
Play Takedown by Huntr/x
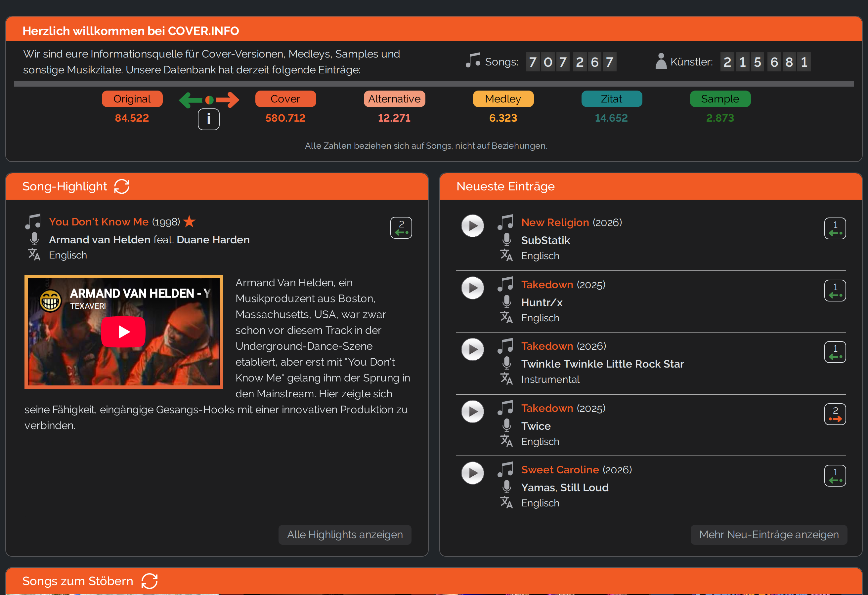point(472,288)
